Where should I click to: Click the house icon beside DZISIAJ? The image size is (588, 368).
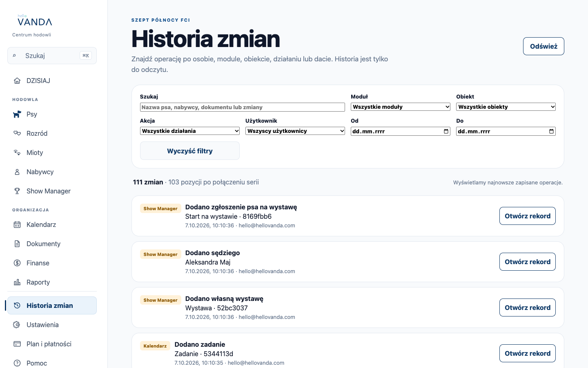tap(17, 81)
